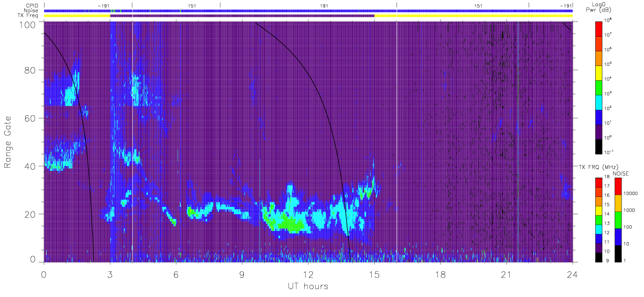The height and width of the screenshot is (297, 644).
Task: Click Range Gate tick label 60
Action: pyautogui.click(x=30, y=118)
